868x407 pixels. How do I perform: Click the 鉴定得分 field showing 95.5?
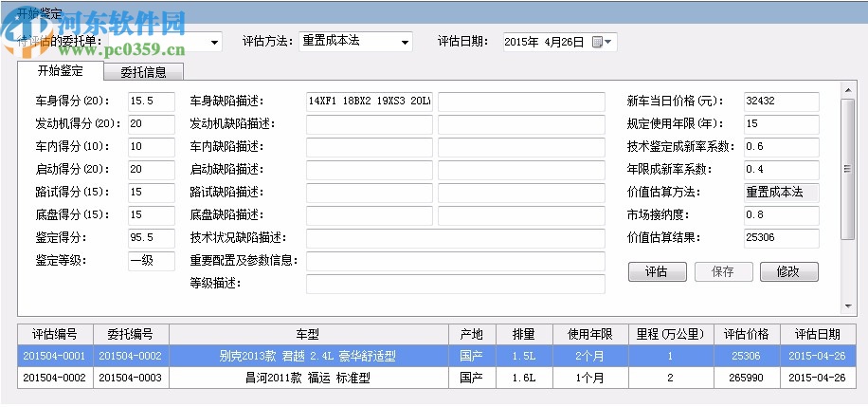[x=151, y=238]
